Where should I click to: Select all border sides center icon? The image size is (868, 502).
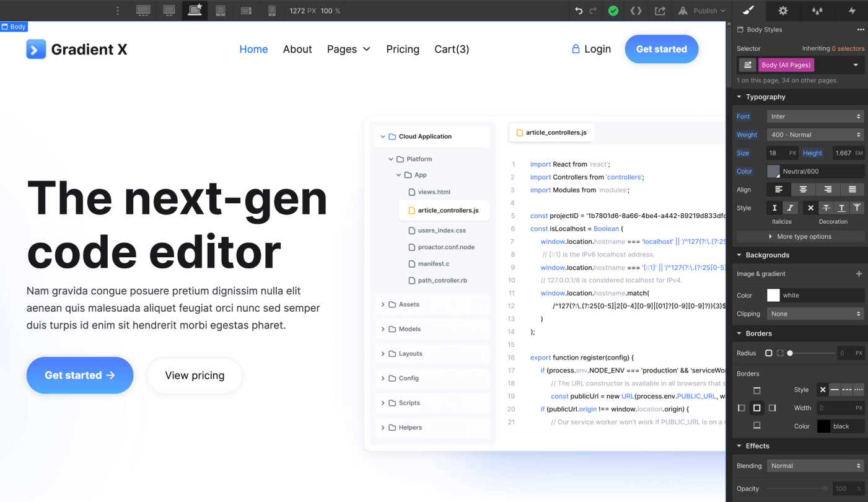[756, 408]
